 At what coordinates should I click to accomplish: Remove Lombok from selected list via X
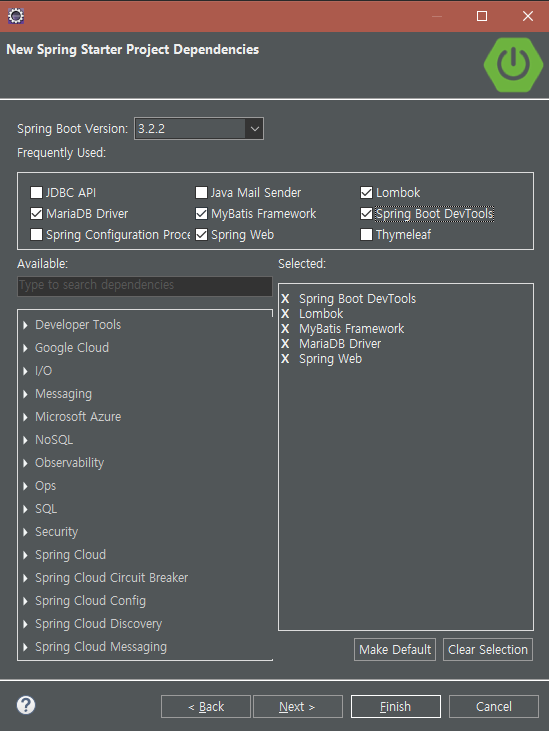pos(285,314)
